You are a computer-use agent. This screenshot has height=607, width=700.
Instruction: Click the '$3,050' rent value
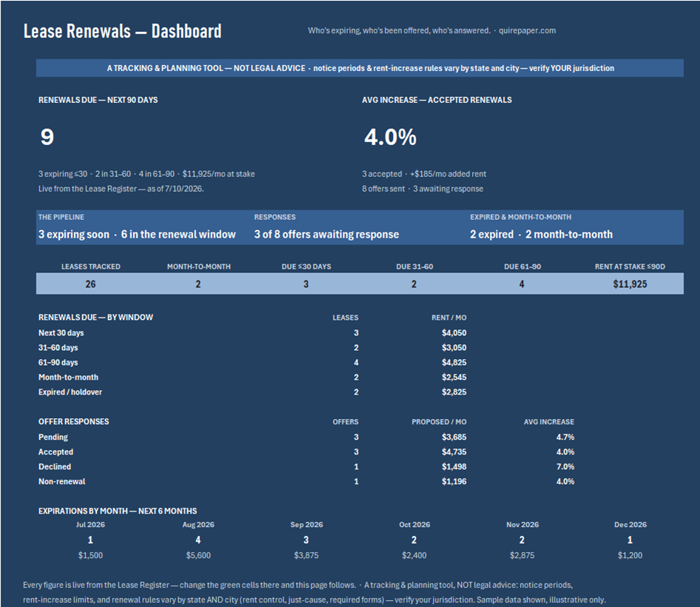tap(454, 347)
